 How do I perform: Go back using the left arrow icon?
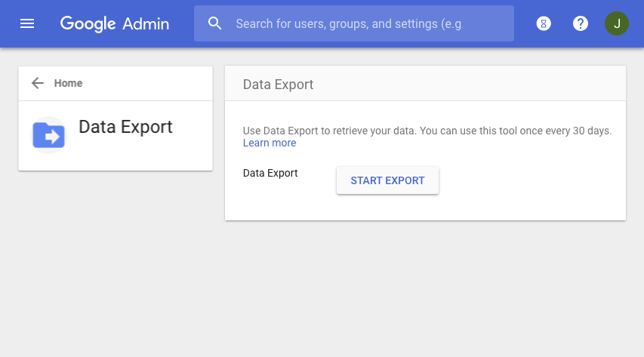[38, 83]
